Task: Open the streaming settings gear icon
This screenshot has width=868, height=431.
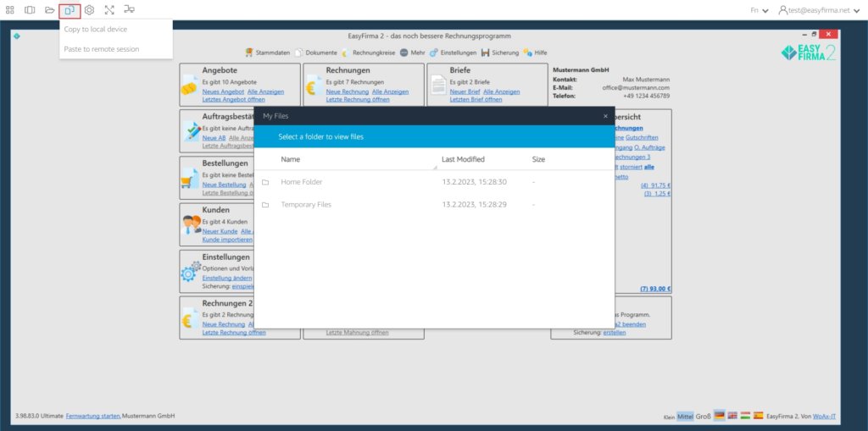Action: pyautogui.click(x=89, y=10)
